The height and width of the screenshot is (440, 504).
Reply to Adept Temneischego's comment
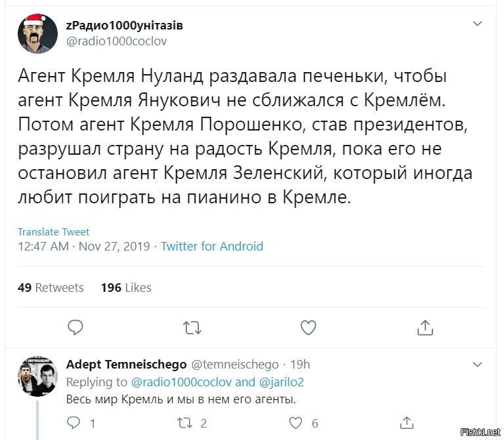pyautogui.click(x=73, y=423)
